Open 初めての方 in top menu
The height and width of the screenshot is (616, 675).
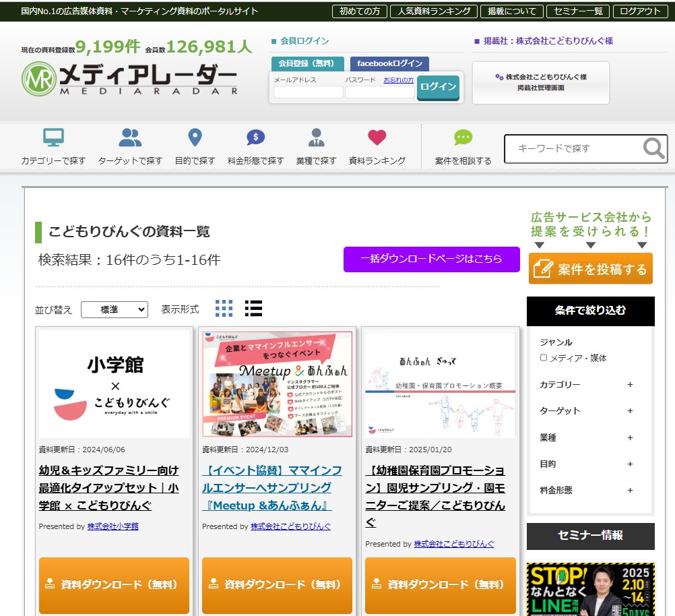pyautogui.click(x=360, y=11)
